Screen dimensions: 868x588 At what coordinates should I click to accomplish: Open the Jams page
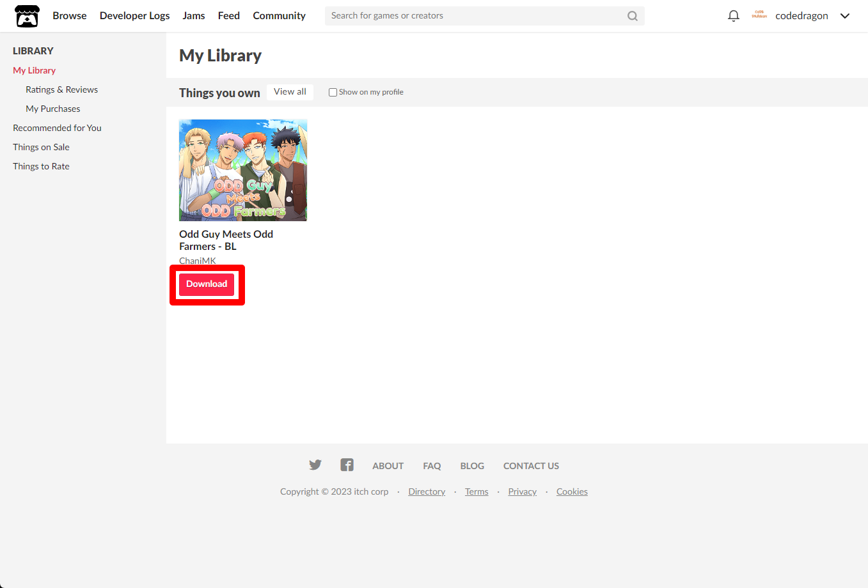click(x=194, y=15)
